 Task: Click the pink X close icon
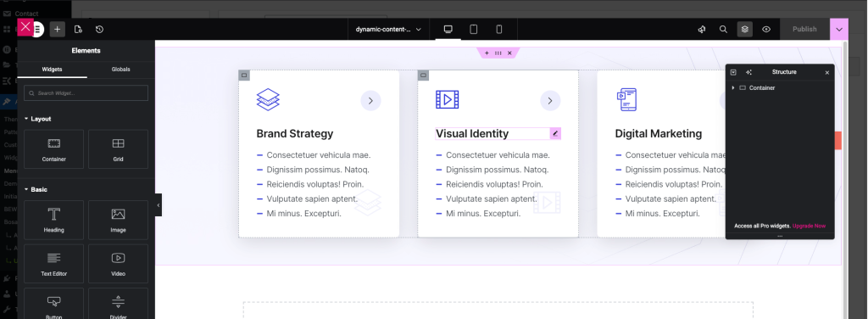[25, 26]
